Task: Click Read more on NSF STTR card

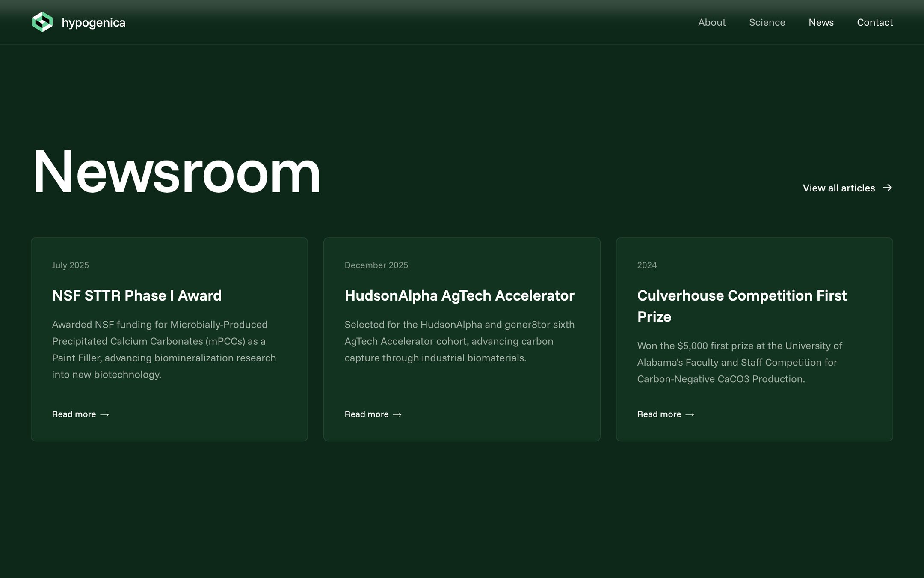Action: [80, 414]
